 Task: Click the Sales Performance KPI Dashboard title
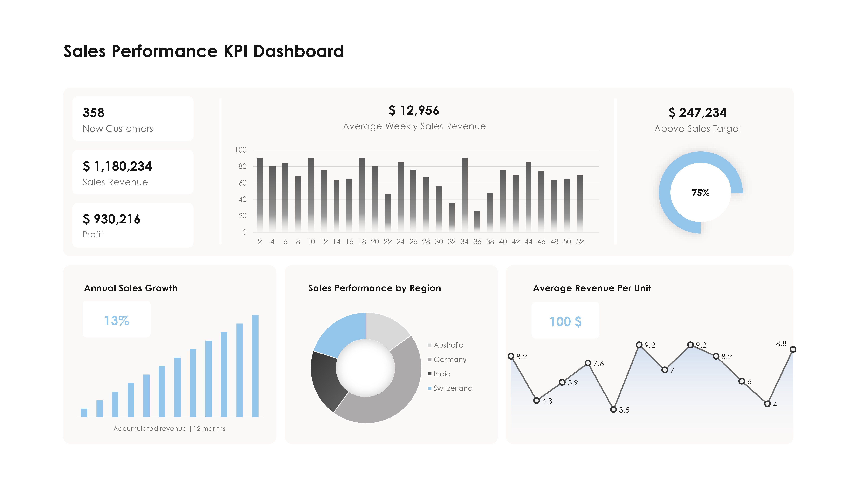pyautogui.click(x=204, y=52)
